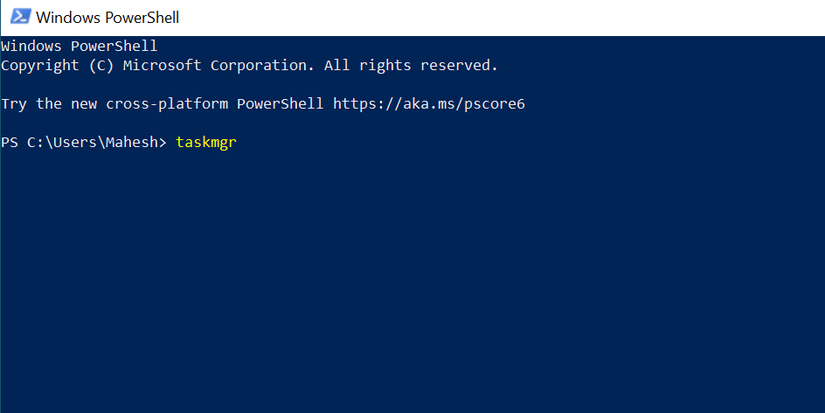Viewport: 825px width, 413px height.
Task: Click the word "Corporation." in the console
Action: pos(261,65)
